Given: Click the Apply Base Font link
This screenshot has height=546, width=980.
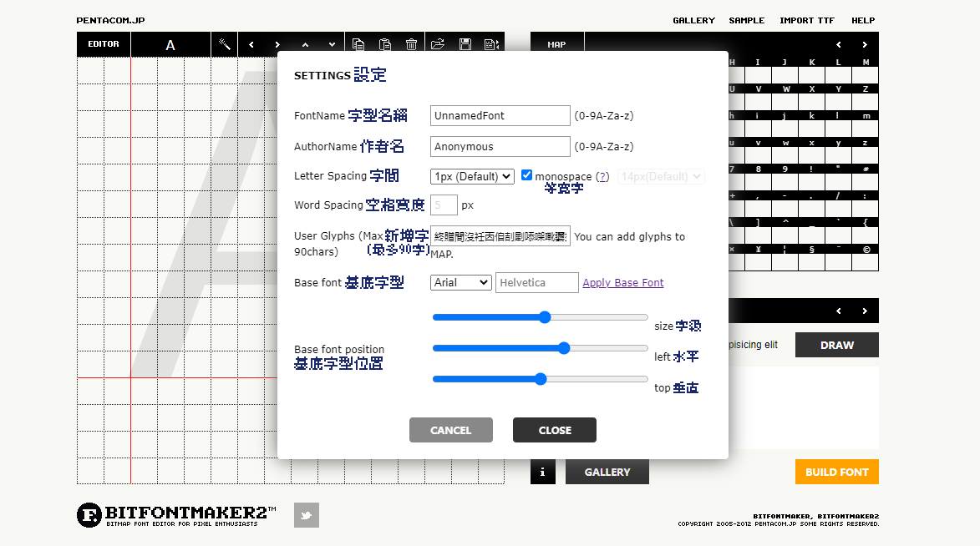Looking at the screenshot, I should [x=622, y=282].
